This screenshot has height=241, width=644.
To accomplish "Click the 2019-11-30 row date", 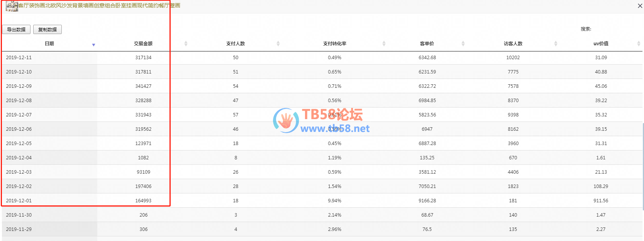I will coord(19,215).
